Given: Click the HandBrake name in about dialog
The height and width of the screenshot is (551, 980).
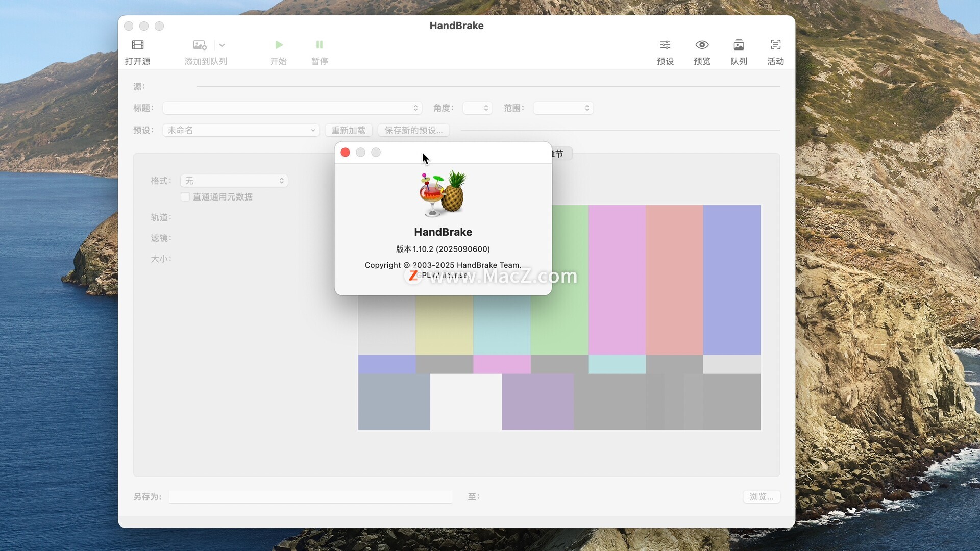Looking at the screenshot, I should click(x=443, y=232).
